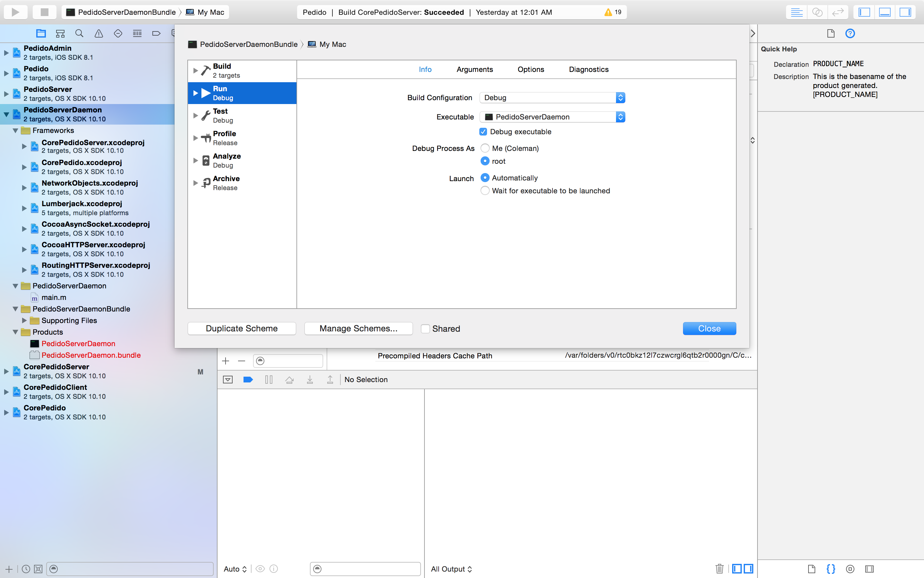Open the Issue navigator warning icon
The width and height of the screenshot is (924, 578).
point(99,34)
